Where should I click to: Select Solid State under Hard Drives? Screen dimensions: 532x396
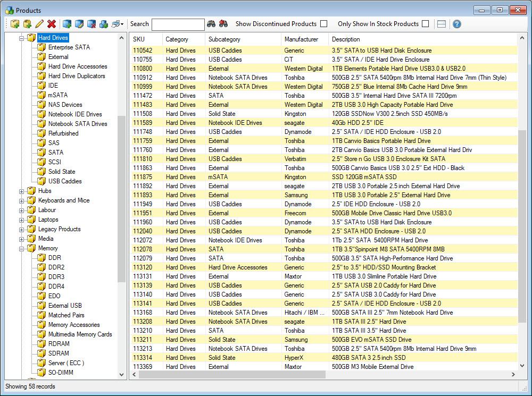pos(61,172)
